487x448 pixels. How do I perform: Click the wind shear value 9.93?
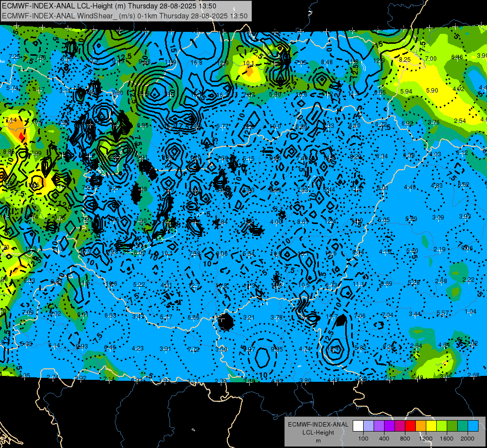[x=82, y=346]
